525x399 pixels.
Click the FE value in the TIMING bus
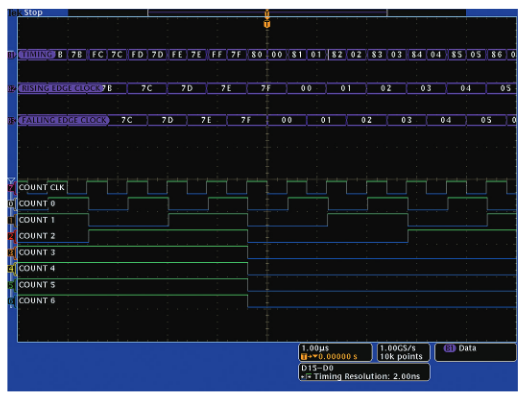coord(177,55)
